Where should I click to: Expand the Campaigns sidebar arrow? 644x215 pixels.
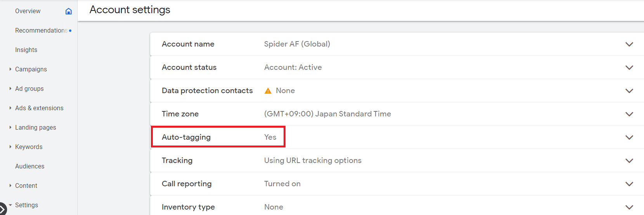coord(10,69)
